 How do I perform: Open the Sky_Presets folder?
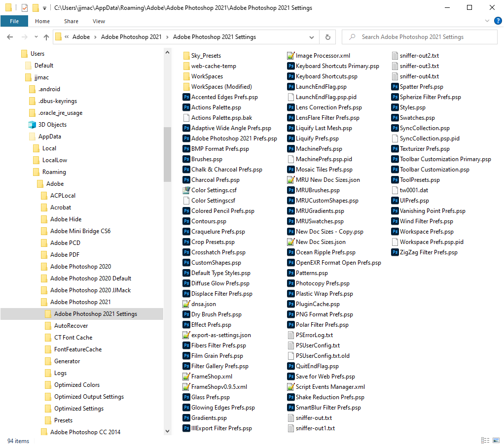pos(205,55)
